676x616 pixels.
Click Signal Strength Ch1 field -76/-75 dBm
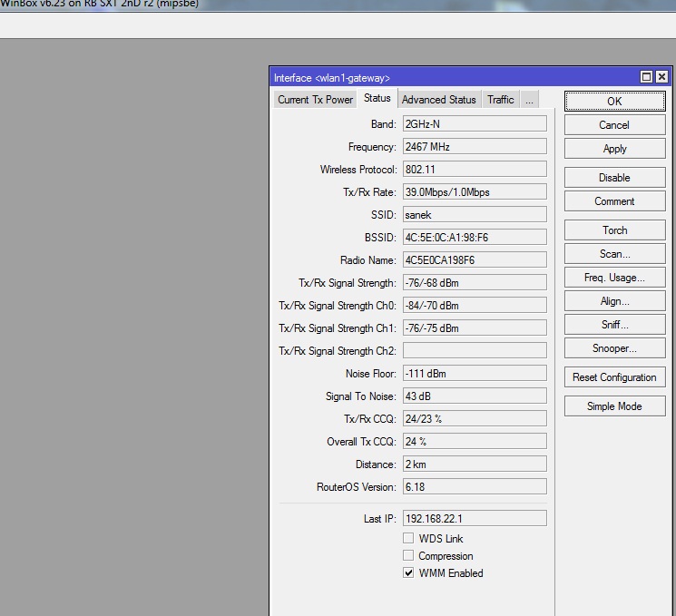coord(475,328)
